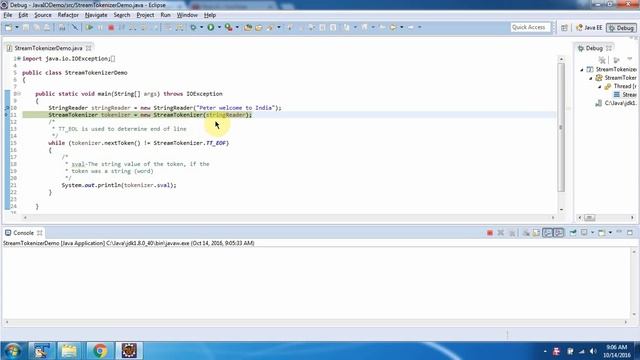This screenshot has height=360, width=640.
Task: Click the green Run launch icon
Action: pyautogui.click(x=211, y=27)
